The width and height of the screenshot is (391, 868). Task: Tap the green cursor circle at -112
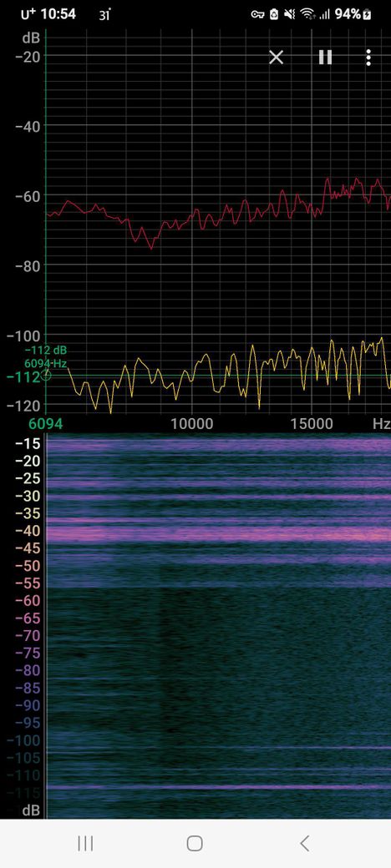tap(47, 376)
